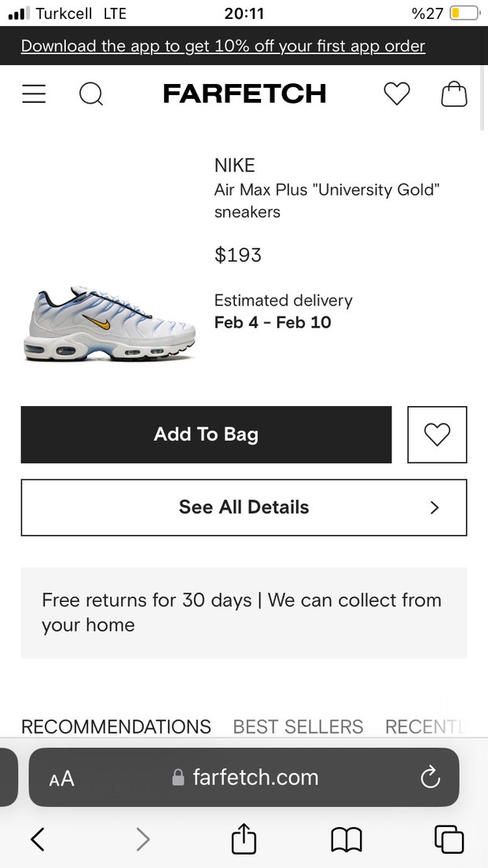Viewport: 488px width, 868px height.
Task: Tap the Add To Bag button
Action: (x=206, y=434)
